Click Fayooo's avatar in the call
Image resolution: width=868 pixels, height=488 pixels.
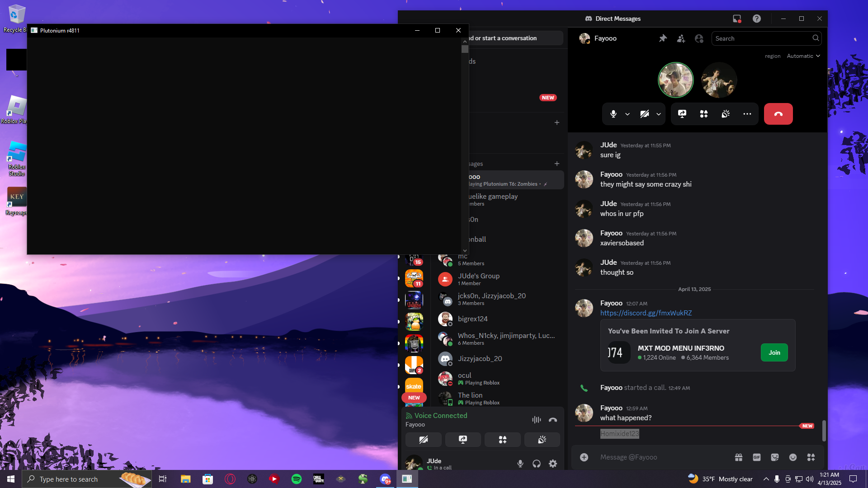(675, 80)
